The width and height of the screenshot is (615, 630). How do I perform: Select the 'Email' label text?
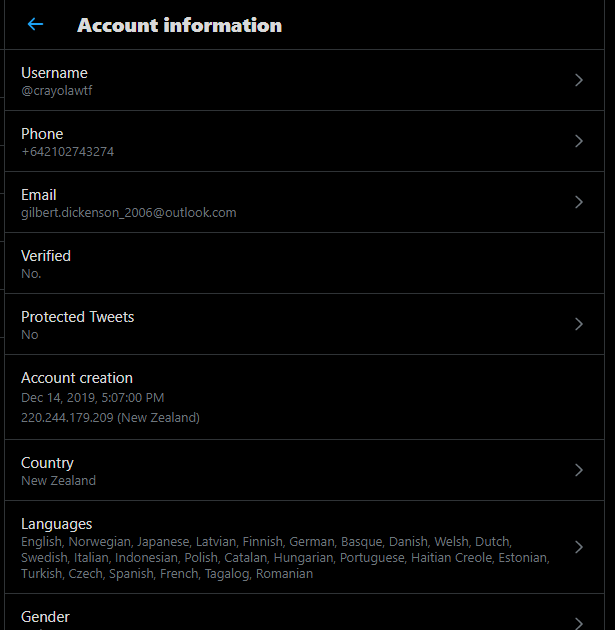(x=39, y=195)
